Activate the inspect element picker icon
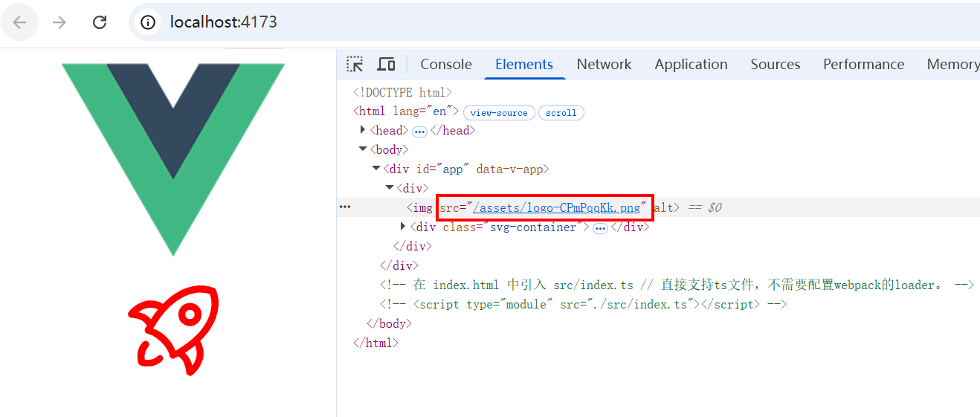This screenshot has height=417, width=980. (355, 64)
